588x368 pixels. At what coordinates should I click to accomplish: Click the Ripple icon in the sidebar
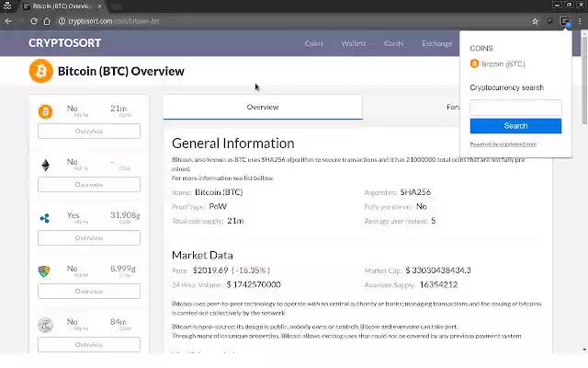pyautogui.click(x=45, y=218)
